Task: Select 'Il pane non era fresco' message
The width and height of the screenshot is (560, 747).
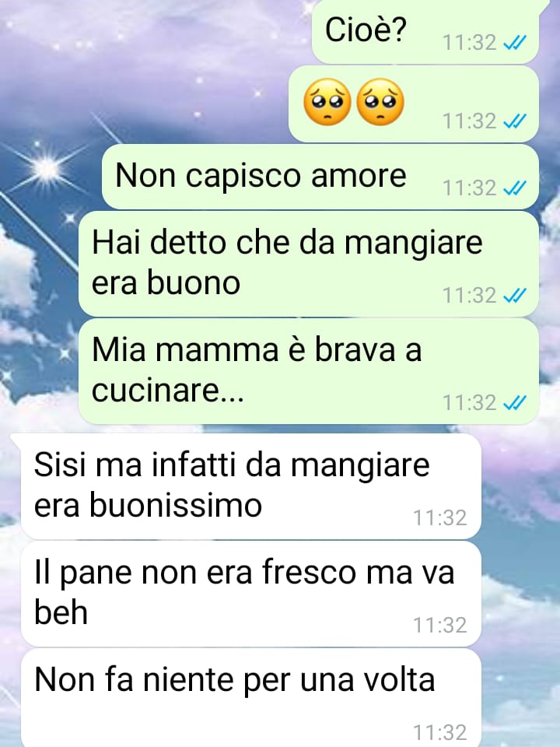Action: click(251, 594)
